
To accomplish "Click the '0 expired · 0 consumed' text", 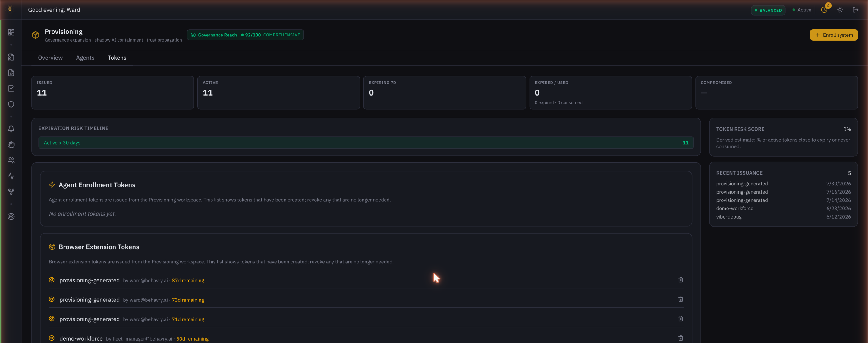I will 558,103.
